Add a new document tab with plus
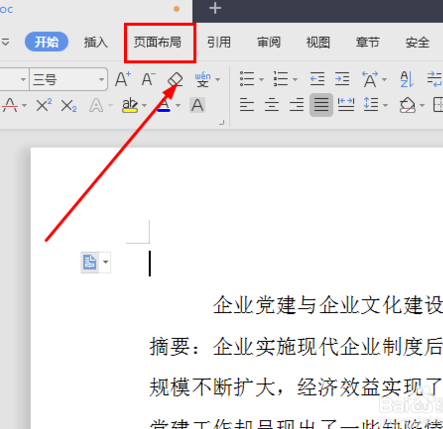 [215, 8]
